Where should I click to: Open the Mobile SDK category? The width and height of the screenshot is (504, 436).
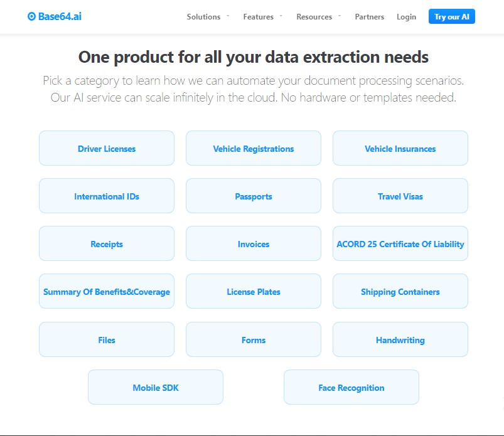click(x=156, y=387)
